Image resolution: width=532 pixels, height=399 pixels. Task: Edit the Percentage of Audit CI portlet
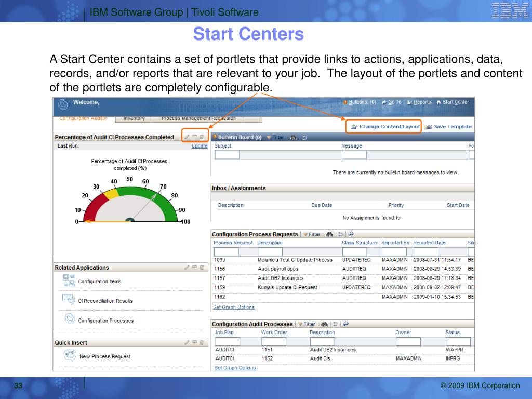(187, 137)
